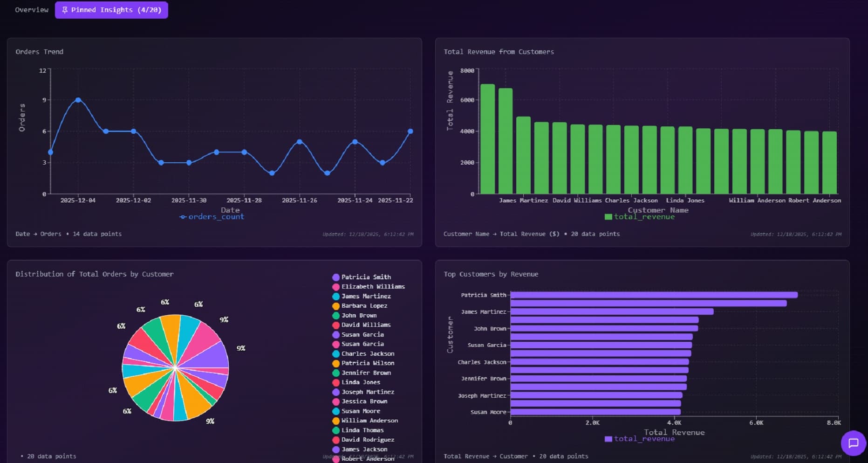Viewport: 868px width, 463px height.
Task: Click the Robert Anderson legend dot
Action: 335,458
